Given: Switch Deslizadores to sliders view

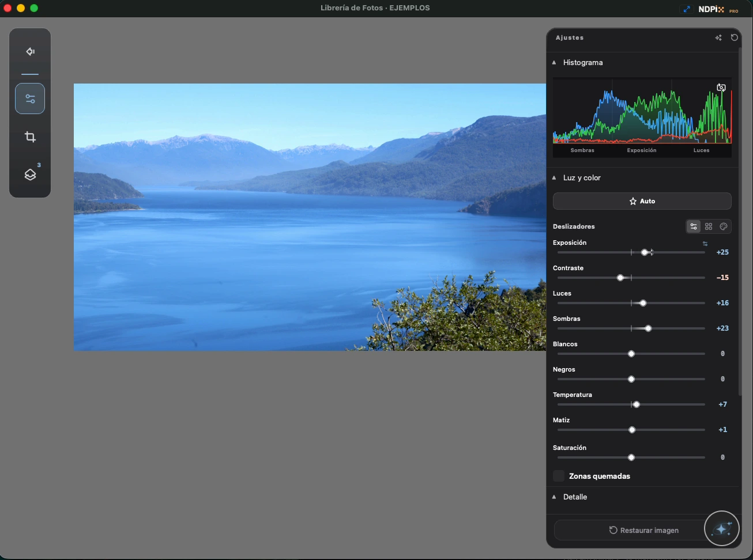Looking at the screenshot, I should coord(694,226).
